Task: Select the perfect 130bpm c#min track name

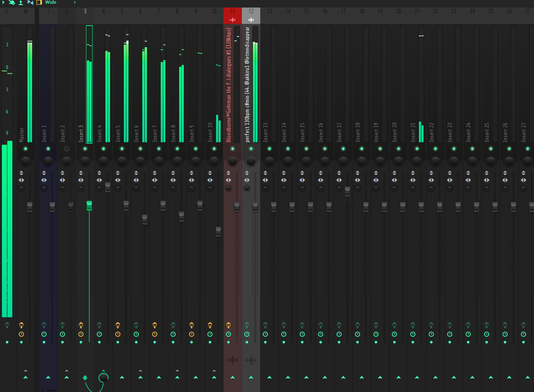Action: coord(247,85)
